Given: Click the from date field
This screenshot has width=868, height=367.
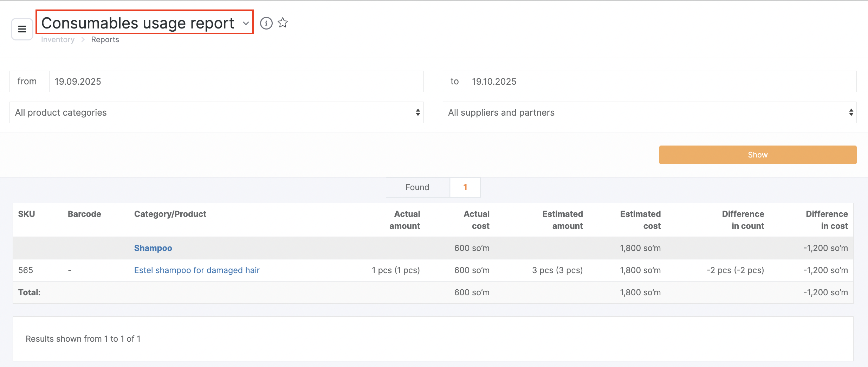Looking at the screenshot, I should point(236,82).
